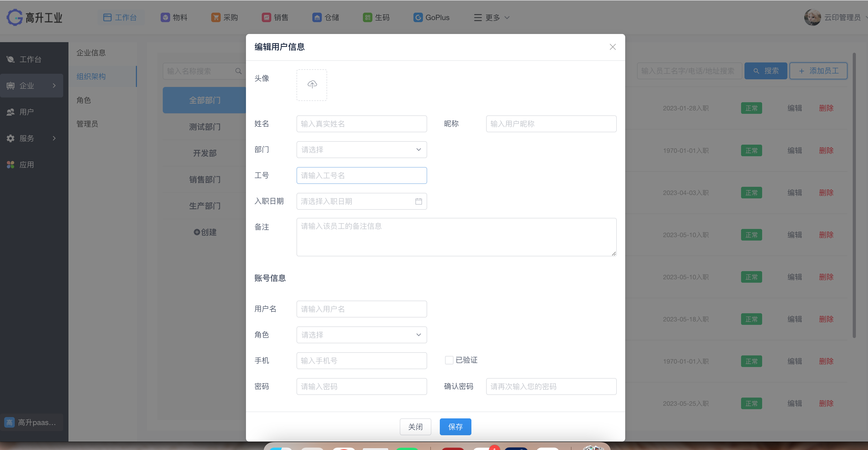Focus the 用户名 input field

362,309
